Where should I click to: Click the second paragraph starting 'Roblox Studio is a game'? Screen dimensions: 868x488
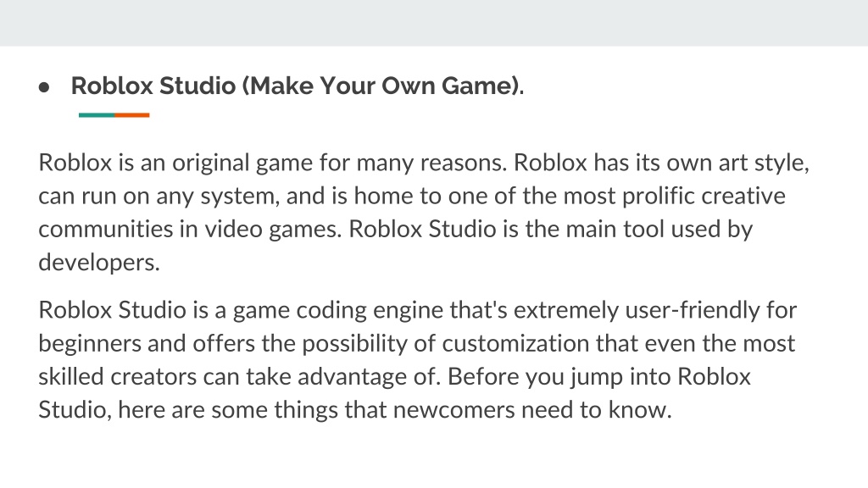[417, 359]
